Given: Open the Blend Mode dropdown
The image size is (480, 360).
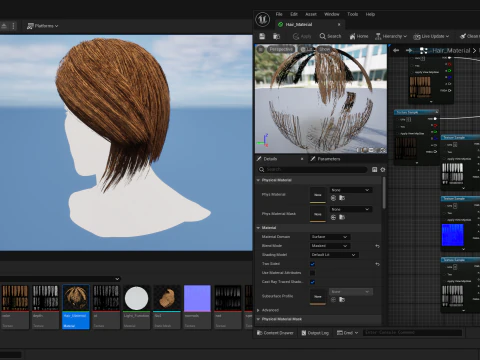Looking at the screenshot, I should pyautogui.click(x=330, y=246).
